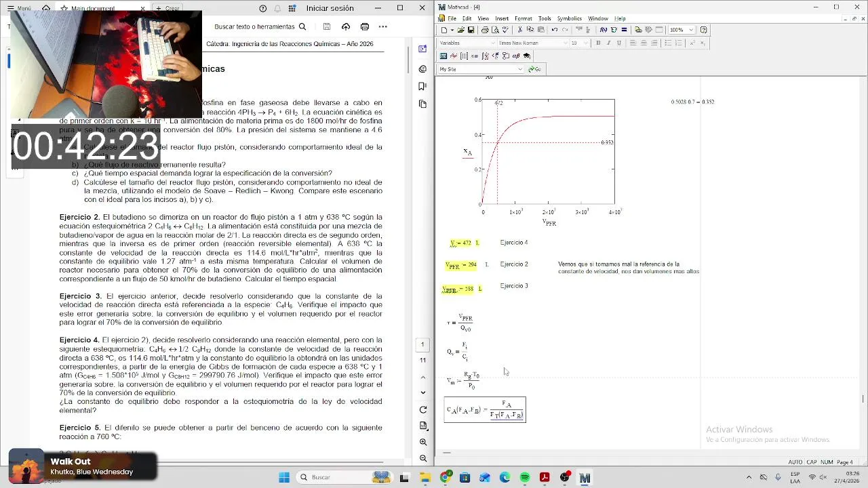
Task: Insert function f(x) icon in Mathcad
Action: (x=604, y=30)
